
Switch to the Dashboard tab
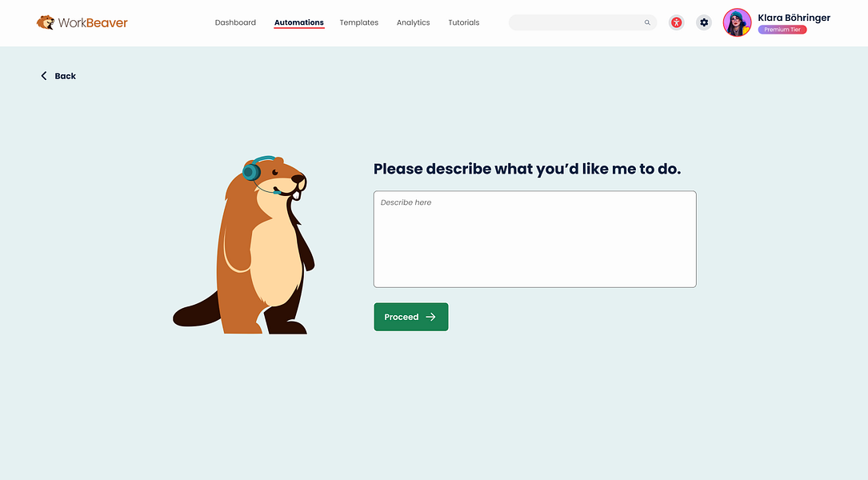coord(235,22)
